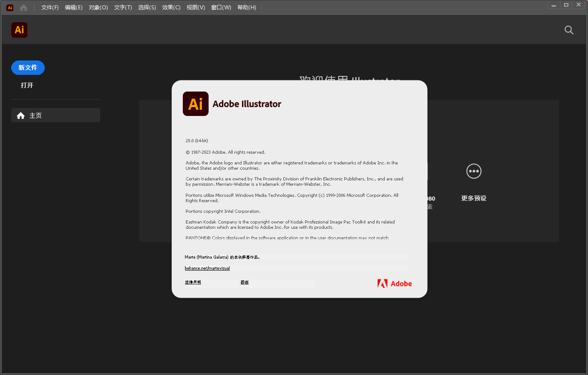Click the blue 新文件 button

tap(28, 68)
